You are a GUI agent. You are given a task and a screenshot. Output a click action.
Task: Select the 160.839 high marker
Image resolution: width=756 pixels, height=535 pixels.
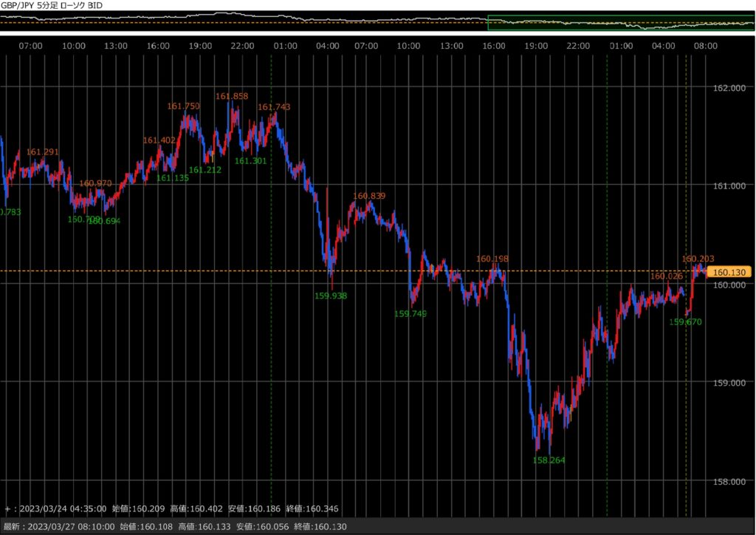pyautogui.click(x=369, y=196)
